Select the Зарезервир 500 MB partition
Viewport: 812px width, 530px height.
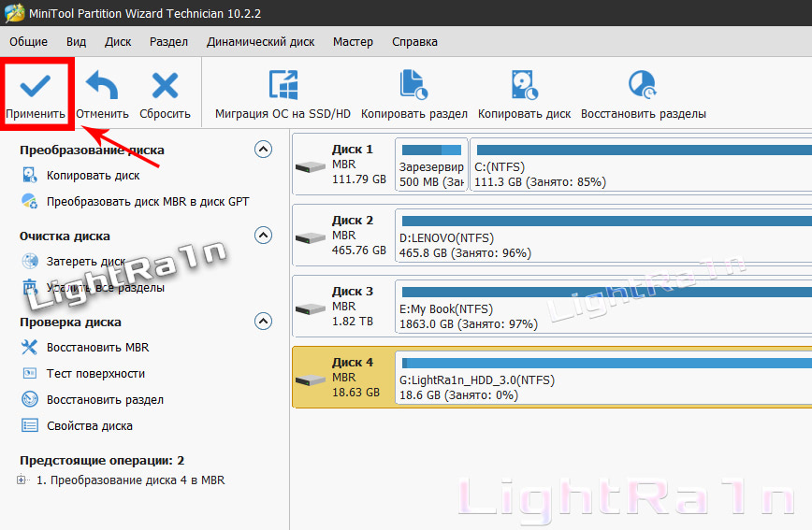coord(431,165)
